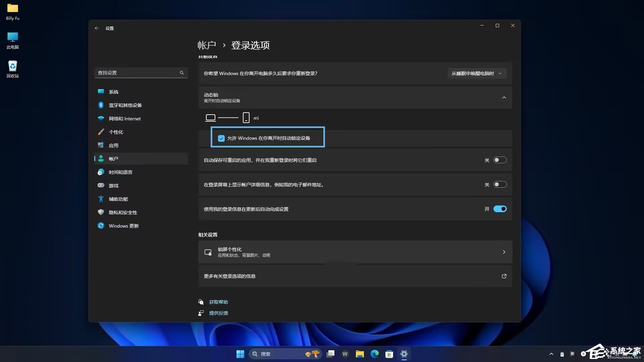This screenshot has height=362, width=644.
Task: Open the 系统 settings section icon
Action: coord(101,92)
